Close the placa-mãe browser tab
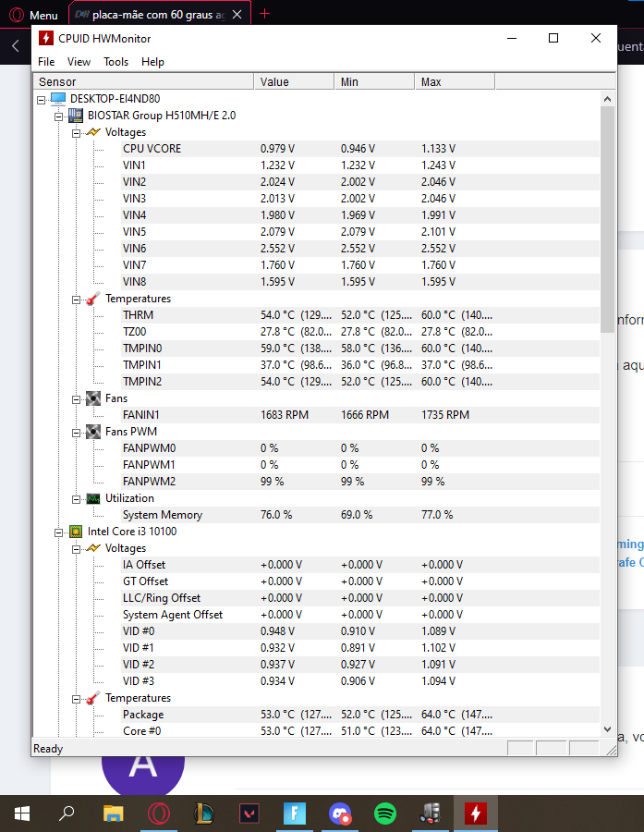The width and height of the screenshot is (644, 832). point(237,15)
